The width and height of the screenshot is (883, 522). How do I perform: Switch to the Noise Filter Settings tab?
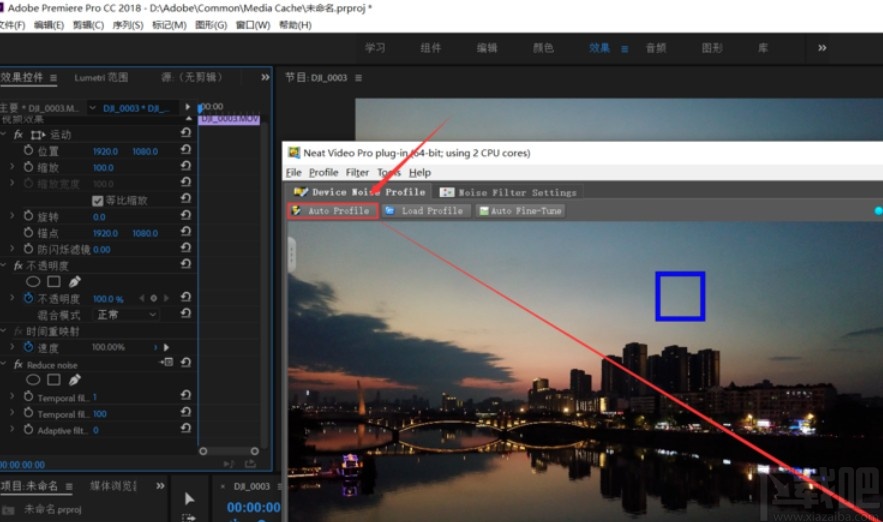click(x=508, y=192)
